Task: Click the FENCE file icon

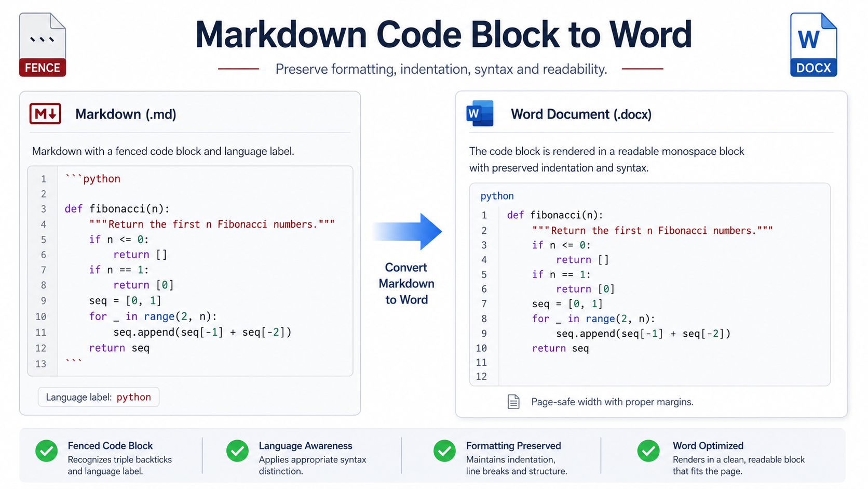Action: point(43,45)
